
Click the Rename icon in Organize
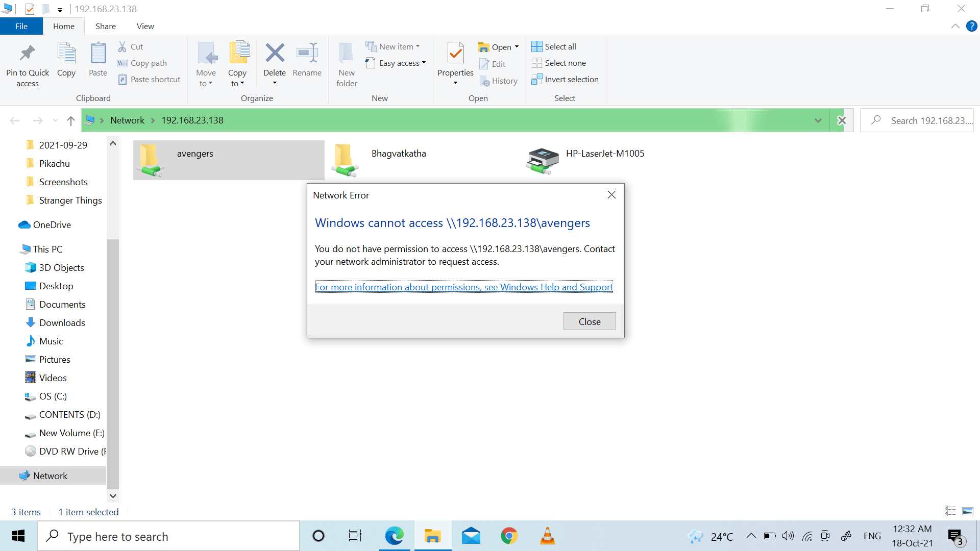pos(307,53)
